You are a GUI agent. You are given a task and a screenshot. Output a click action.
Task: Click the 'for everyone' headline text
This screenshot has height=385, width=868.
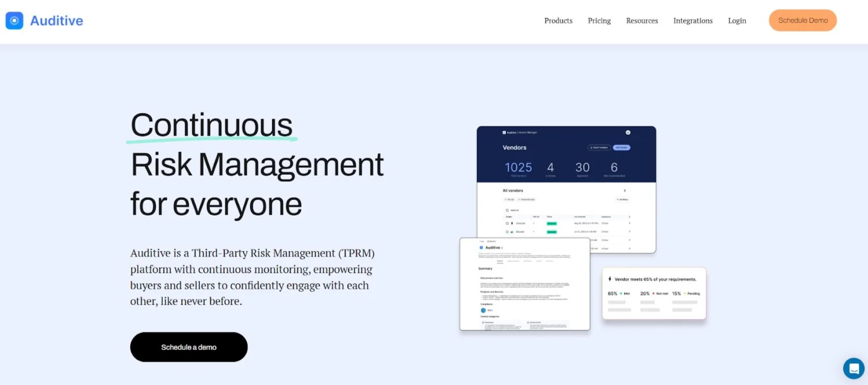(216, 205)
